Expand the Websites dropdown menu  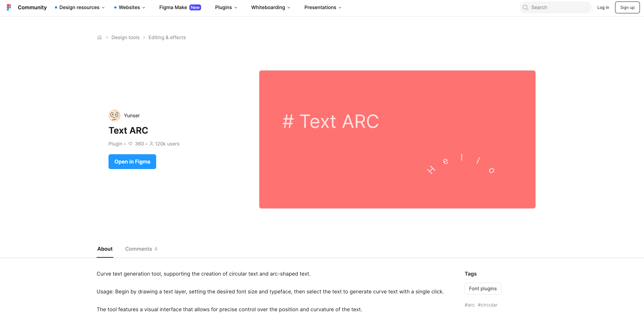pos(130,7)
